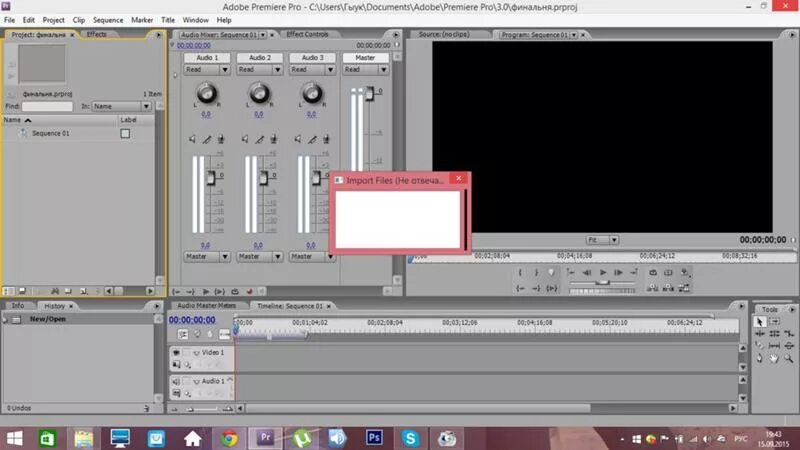Select the Track Select tool
800x450 pixels.
click(774, 321)
